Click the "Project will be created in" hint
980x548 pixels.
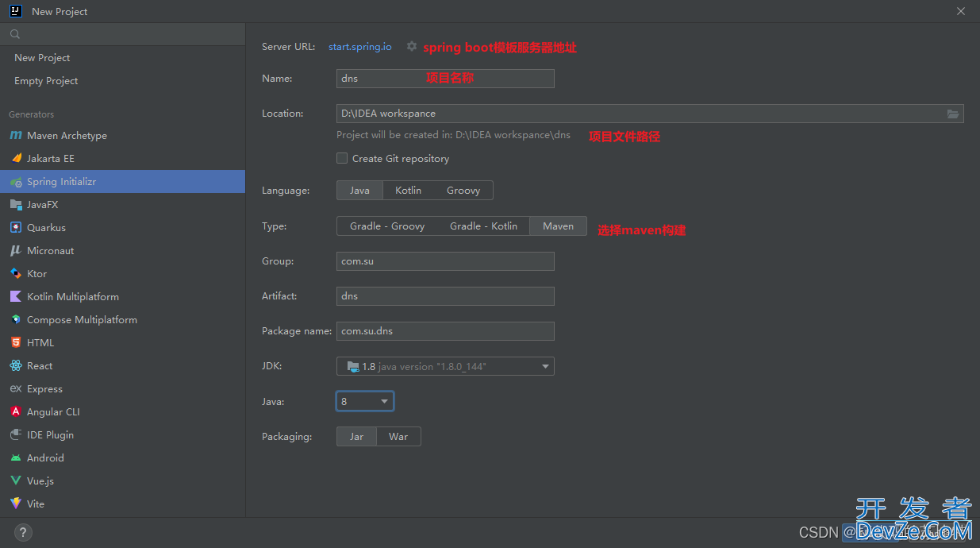click(454, 135)
